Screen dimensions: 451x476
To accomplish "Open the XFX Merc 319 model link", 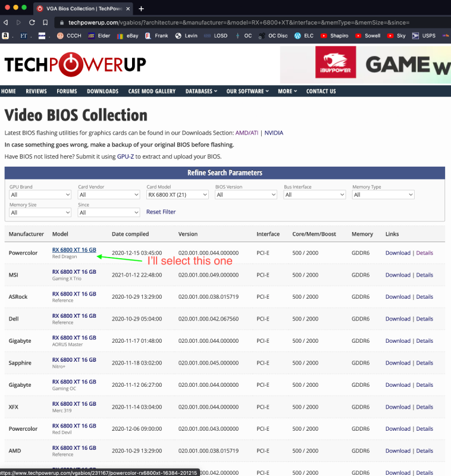I will (74, 404).
